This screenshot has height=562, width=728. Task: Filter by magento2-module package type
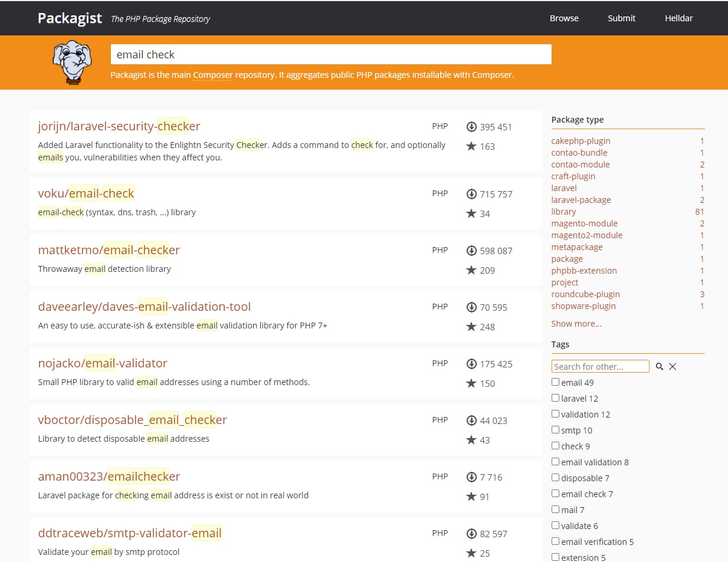click(587, 235)
